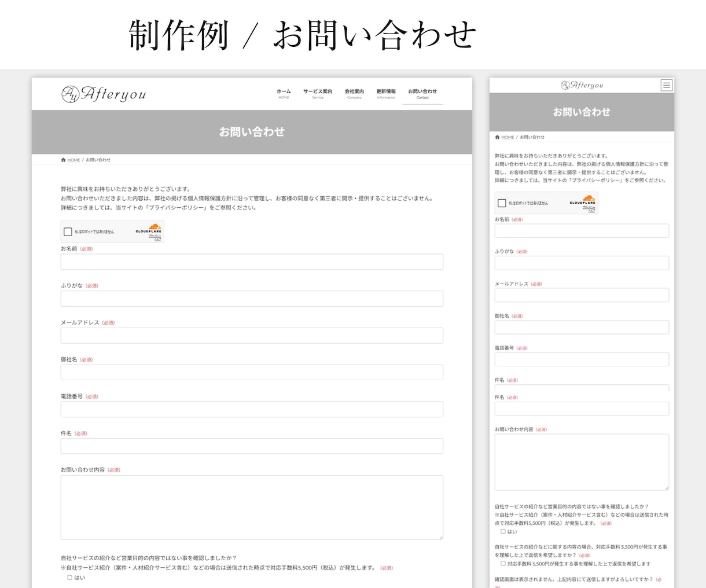Focus the 電話番号 field in the mobile preview
The height and width of the screenshot is (588, 706).
click(582, 359)
